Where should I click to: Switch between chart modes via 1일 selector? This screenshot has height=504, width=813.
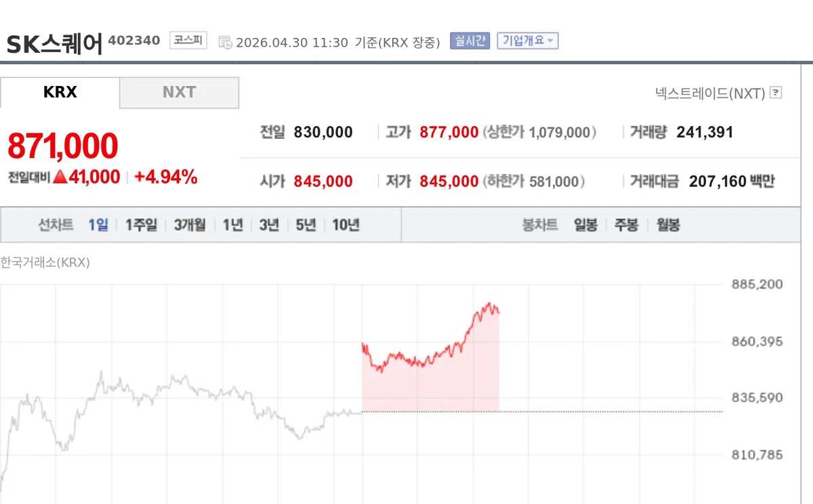[100, 224]
